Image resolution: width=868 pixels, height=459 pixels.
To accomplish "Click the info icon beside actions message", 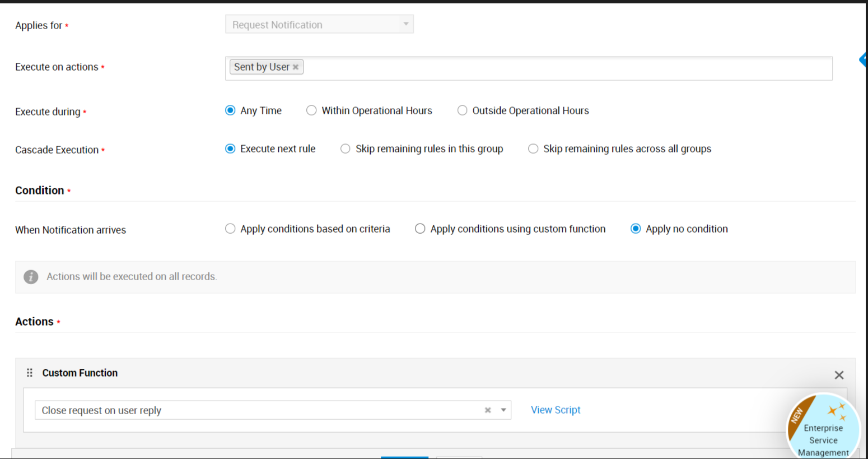I will [31, 277].
